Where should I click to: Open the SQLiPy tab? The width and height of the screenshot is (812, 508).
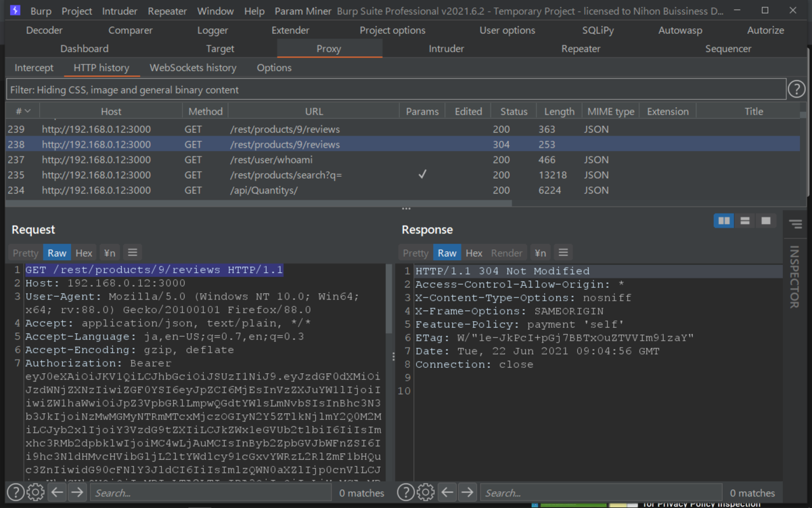tap(598, 30)
